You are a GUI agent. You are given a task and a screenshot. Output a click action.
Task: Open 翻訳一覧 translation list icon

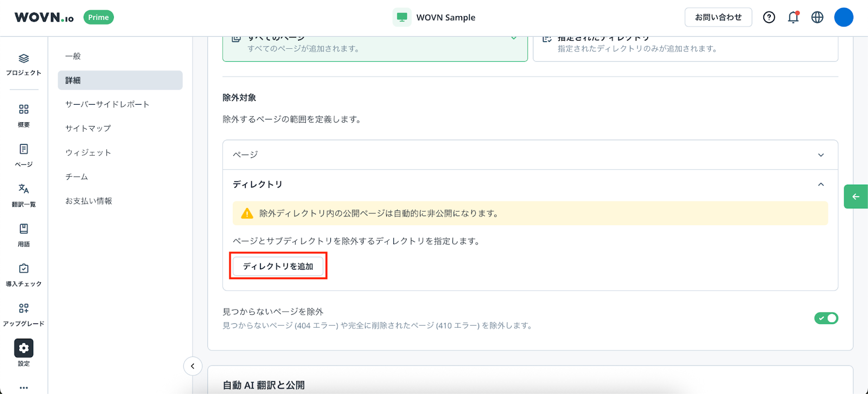point(23,189)
